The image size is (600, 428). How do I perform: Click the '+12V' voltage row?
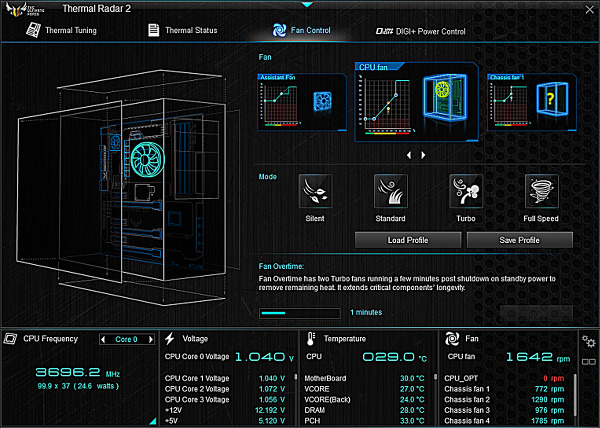[x=225, y=410]
